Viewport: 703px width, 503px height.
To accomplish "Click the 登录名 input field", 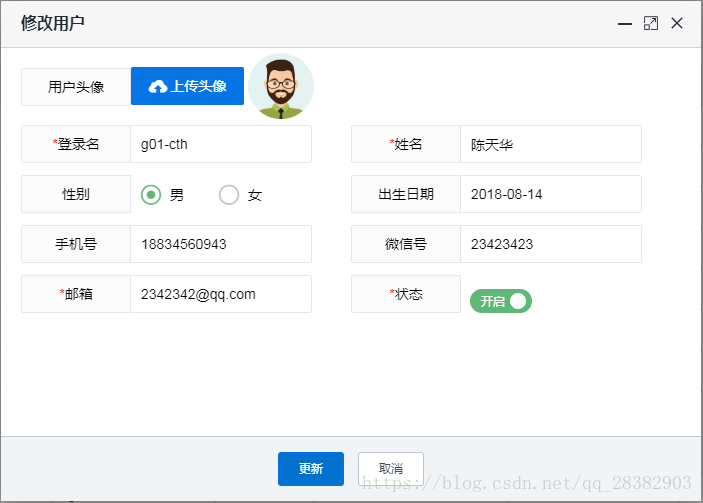I will 221,144.
